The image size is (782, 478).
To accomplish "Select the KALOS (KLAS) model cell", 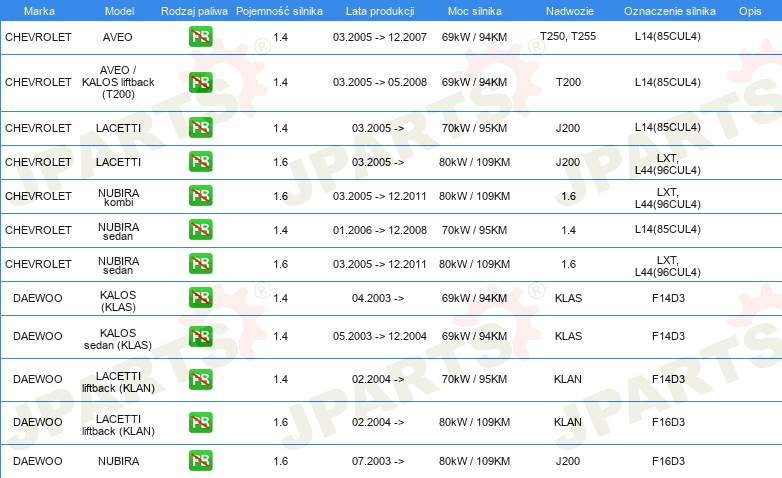I will (x=118, y=301).
